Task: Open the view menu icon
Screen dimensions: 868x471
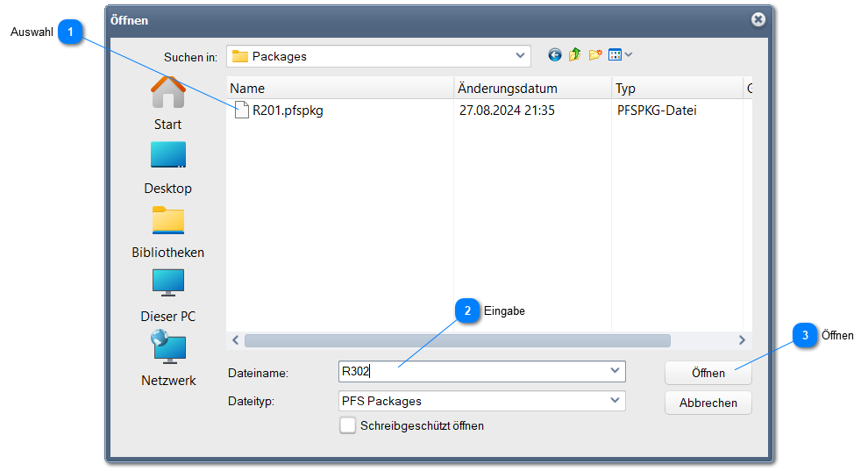Action: click(x=620, y=54)
